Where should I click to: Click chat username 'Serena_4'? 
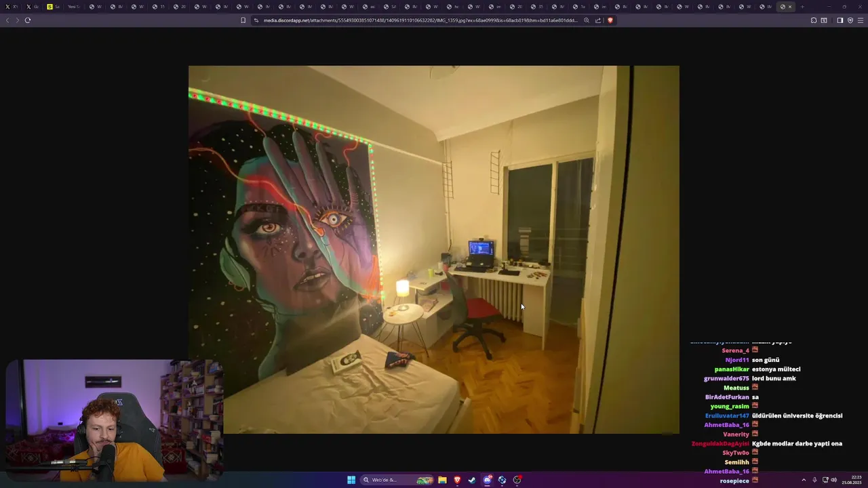tap(735, 350)
